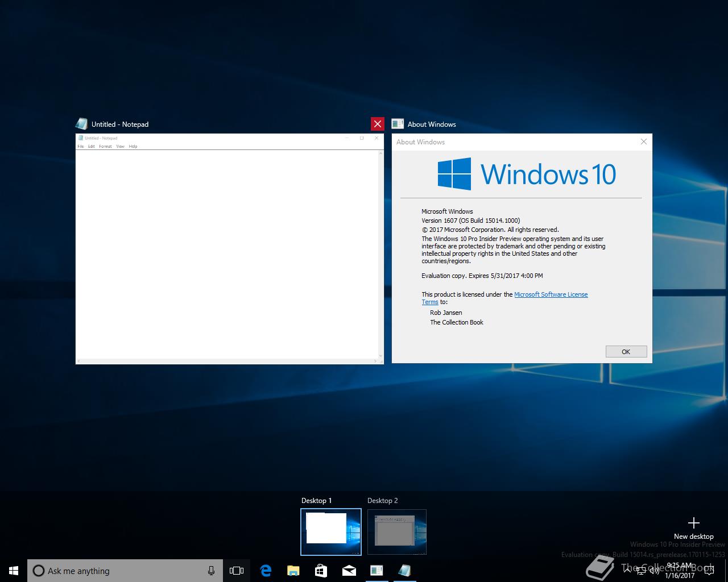Click the About Windows task view title
Viewport: 728px width, 582px height.
tap(432, 124)
